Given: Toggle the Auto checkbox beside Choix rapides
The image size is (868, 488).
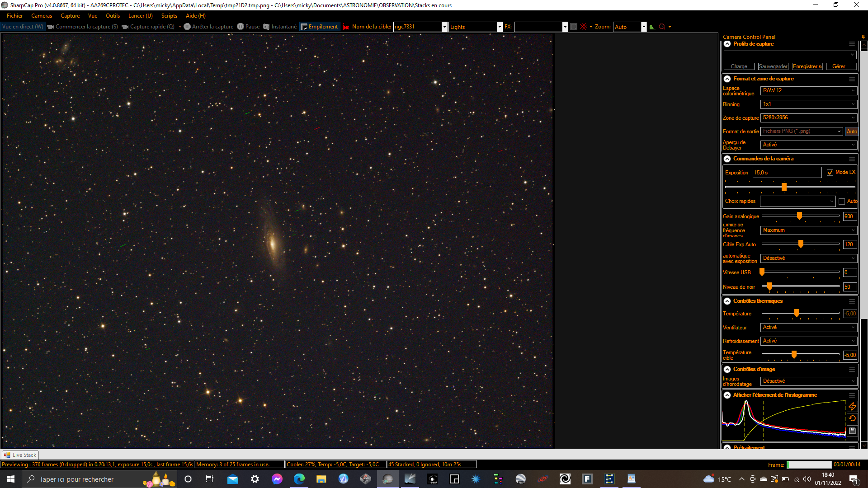Looking at the screenshot, I should (x=842, y=202).
